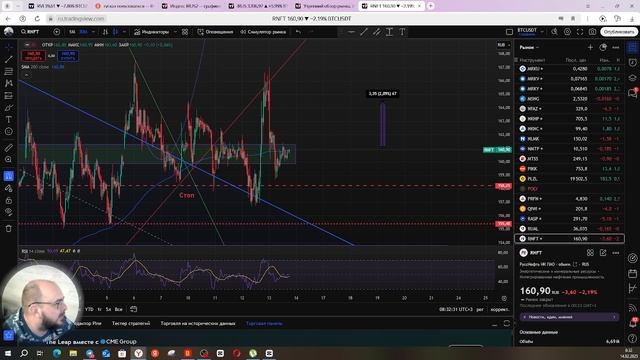Click the compare or add symbol plus icon
The height and width of the screenshot is (360, 640).
click(57, 32)
